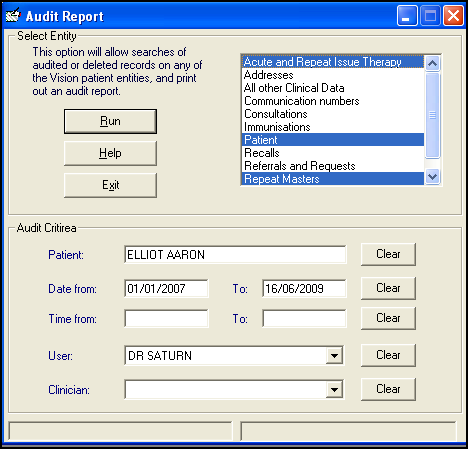Click the entity list scrollbar thumb

(433, 115)
